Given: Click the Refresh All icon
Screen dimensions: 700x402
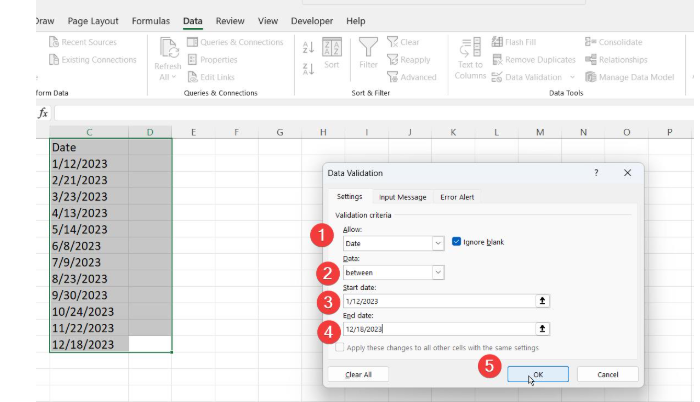Looking at the screenshot, I should (x=168, y=48).
